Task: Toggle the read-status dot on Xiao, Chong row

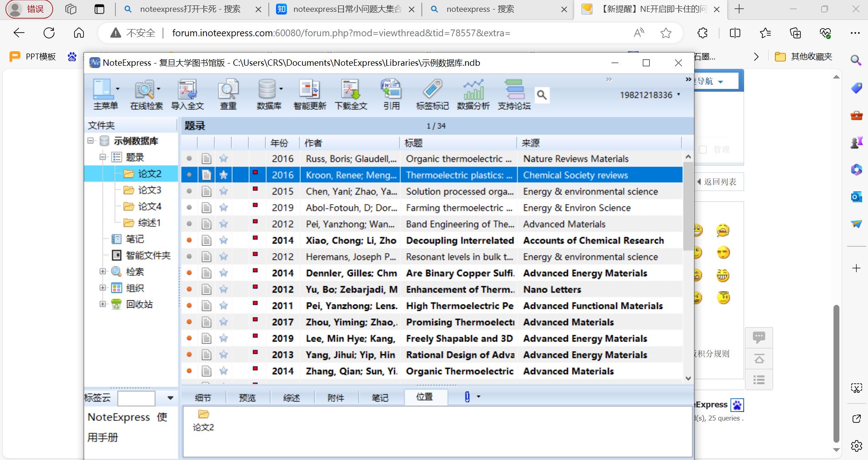Action: [189, 240]
